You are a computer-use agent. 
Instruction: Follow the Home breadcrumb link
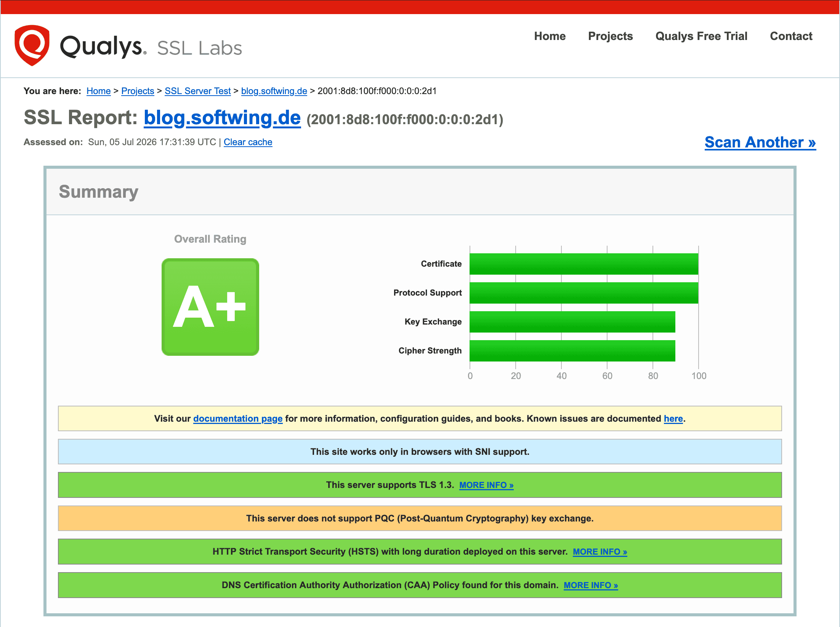(x=98, y=91)
